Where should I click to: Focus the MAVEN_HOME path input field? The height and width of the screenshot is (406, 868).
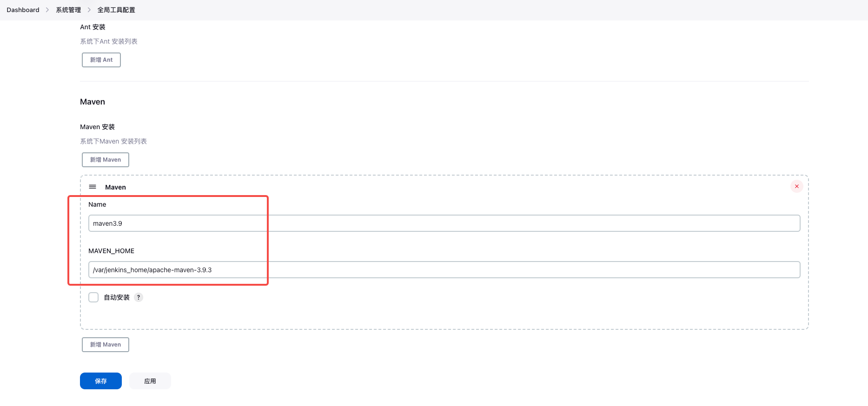tap(444, 269)
